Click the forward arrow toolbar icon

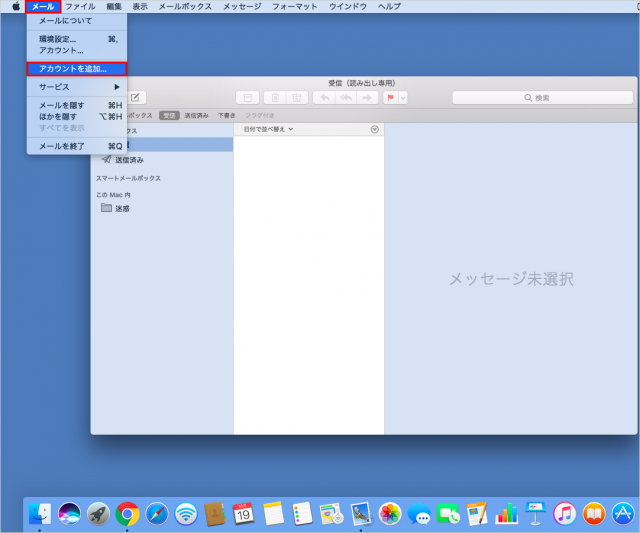pyautogui.click(x=367, y=97)
